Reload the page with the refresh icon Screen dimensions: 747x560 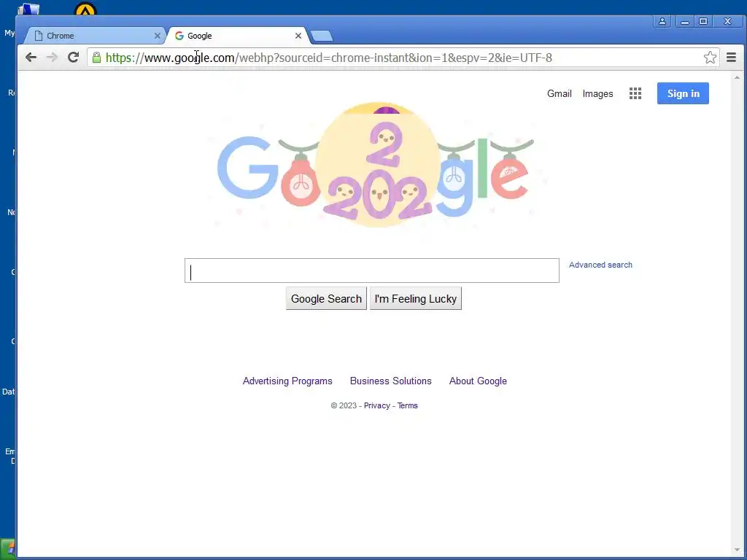coord(73,58)
